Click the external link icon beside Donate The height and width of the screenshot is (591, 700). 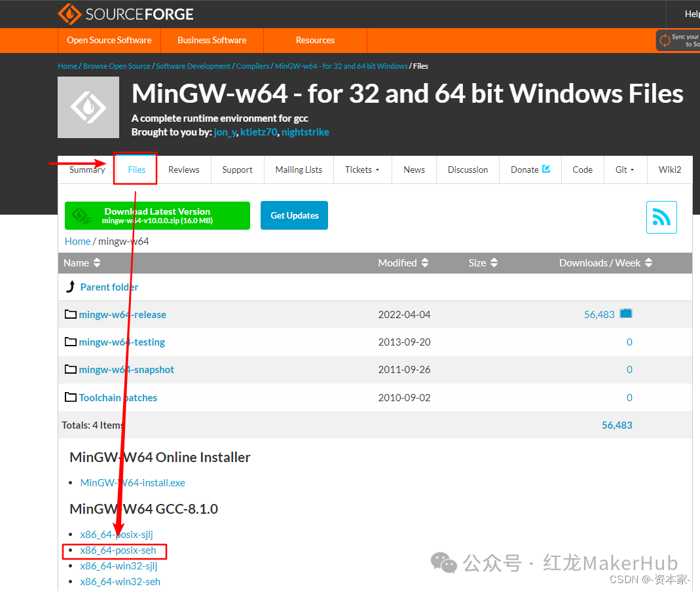pos(546,169)
